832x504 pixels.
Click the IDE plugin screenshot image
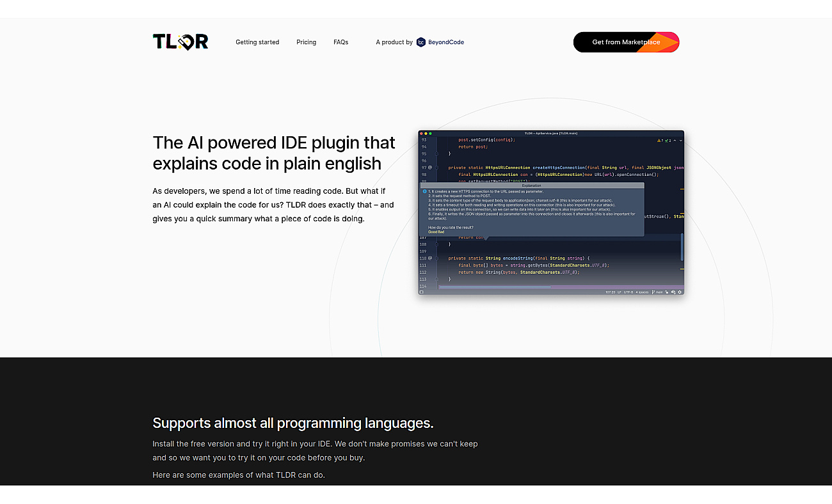[551, 212]
